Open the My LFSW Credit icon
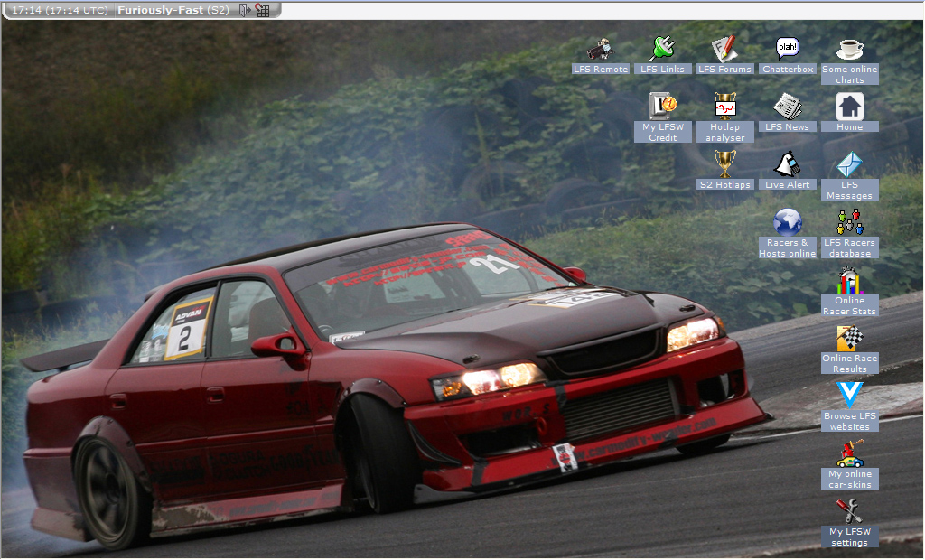This screenshot has width=925, height=560. pyautogui.click(x=662, y=107)
